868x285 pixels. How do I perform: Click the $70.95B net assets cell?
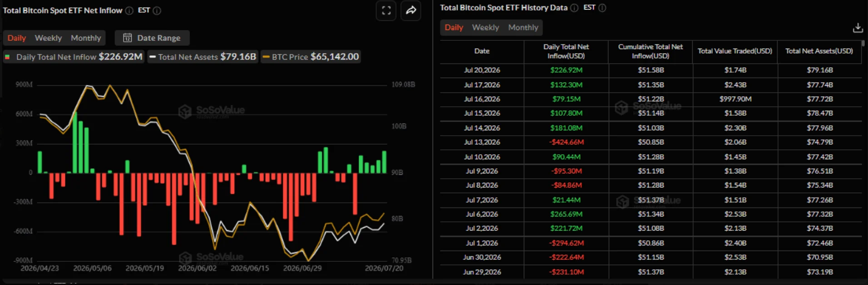819,257
